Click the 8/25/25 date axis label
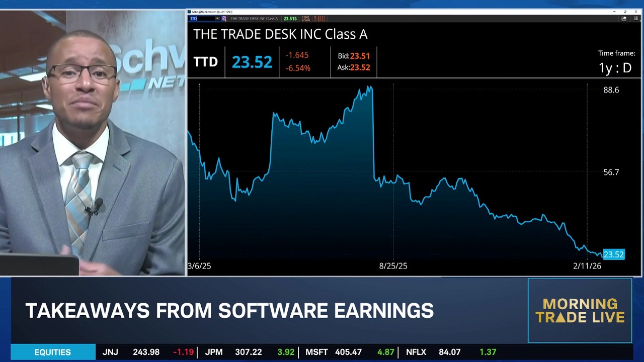 coord(393,266)
